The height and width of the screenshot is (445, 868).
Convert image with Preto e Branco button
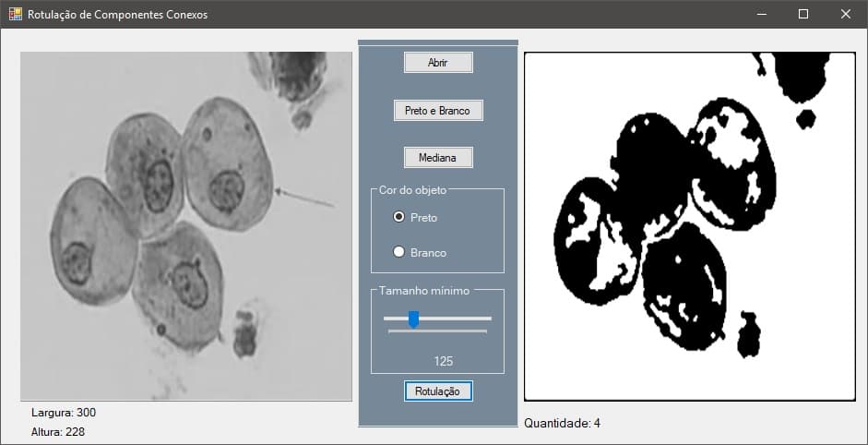(x=437, y=111)
